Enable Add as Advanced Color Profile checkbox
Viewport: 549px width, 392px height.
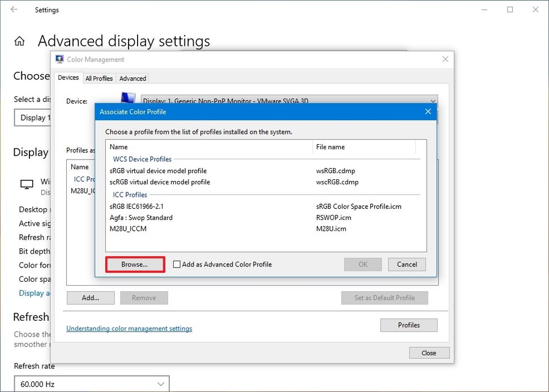pyautogui.click(x=177, y=264)
